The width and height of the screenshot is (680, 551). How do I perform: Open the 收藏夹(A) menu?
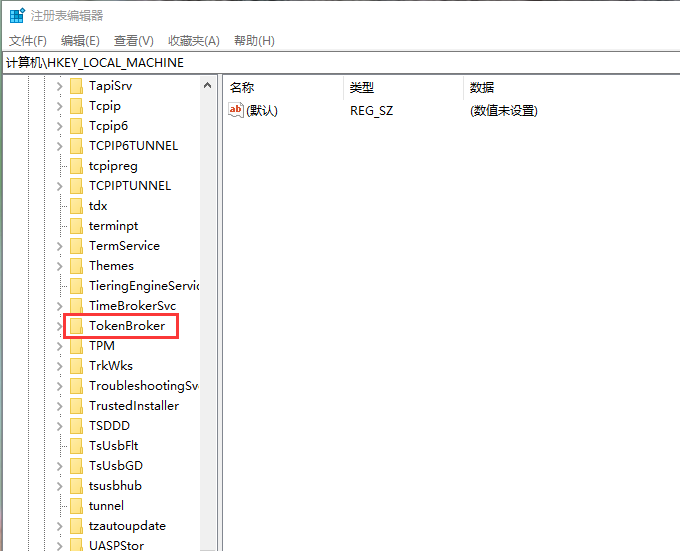click(193, 40)
